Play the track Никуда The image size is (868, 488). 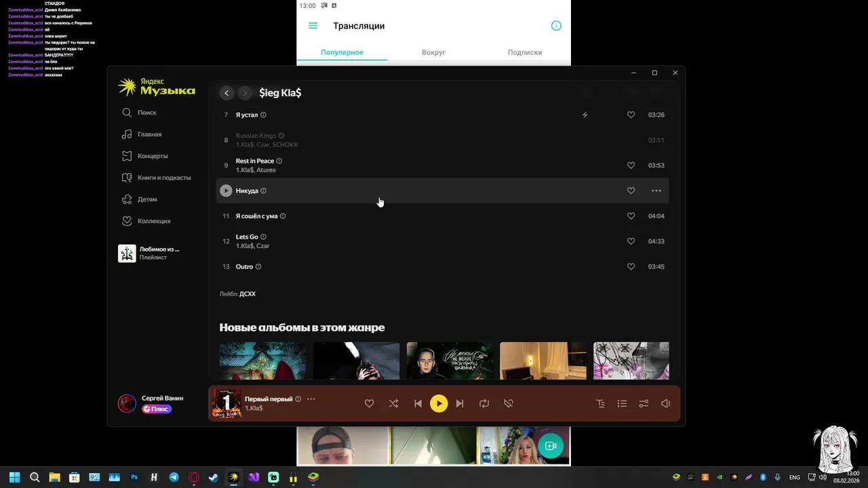[x=226, y=190]
